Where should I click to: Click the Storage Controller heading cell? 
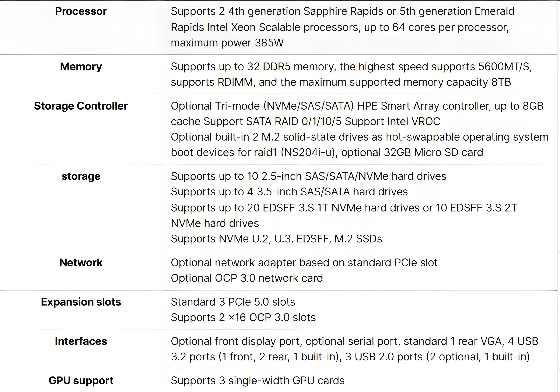[x=81, y=106]
